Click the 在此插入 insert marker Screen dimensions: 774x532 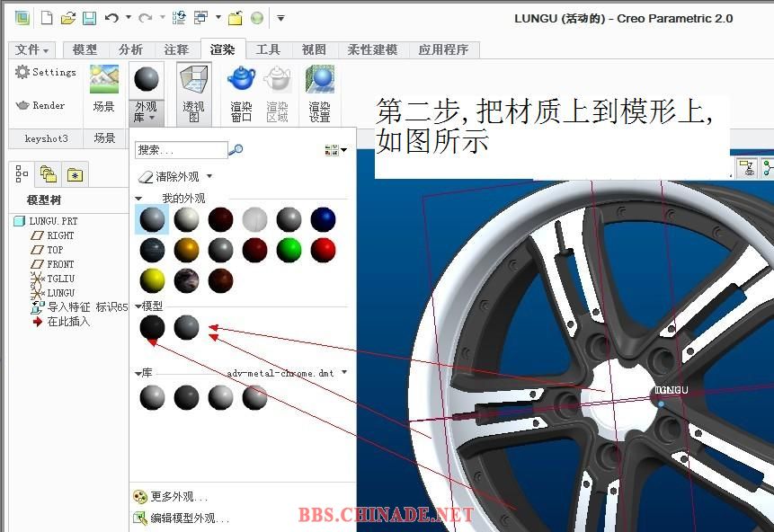click(61, 322)
